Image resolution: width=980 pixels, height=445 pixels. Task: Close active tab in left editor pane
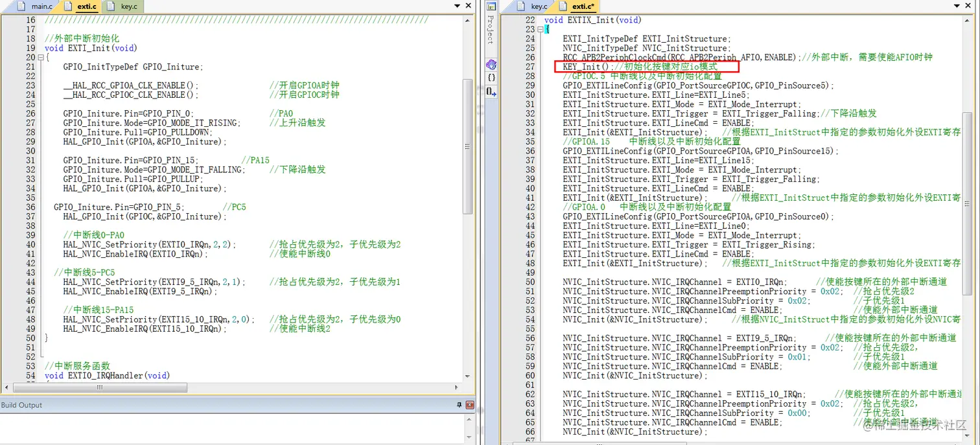[x=470, y=6]
